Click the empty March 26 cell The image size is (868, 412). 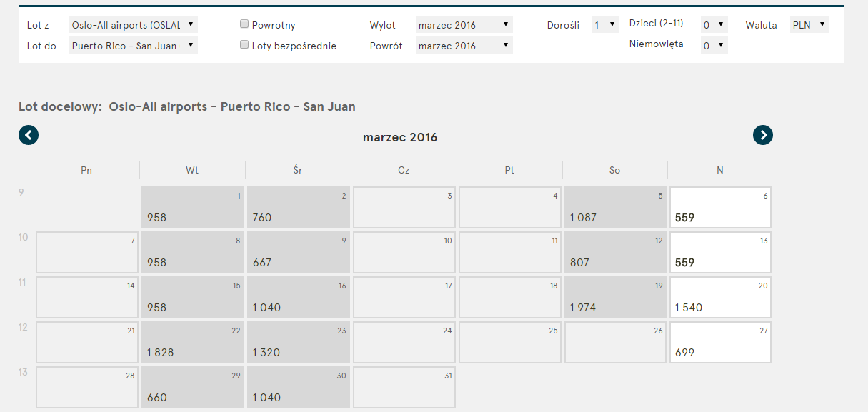[x=616, y=343]
